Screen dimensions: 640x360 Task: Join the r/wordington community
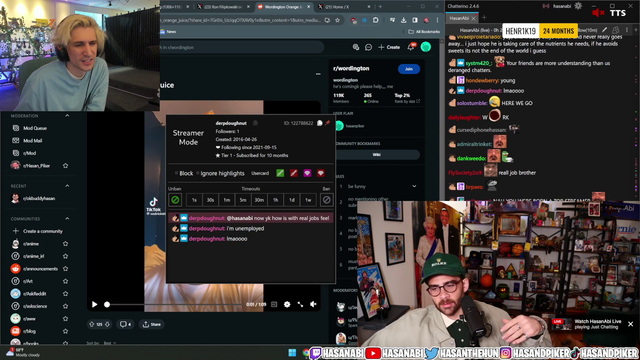click(409, 69)
